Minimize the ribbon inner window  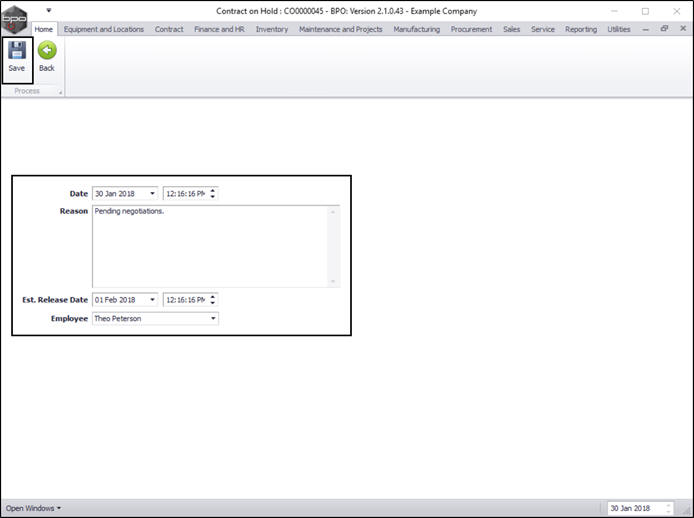tap(646, 29)
